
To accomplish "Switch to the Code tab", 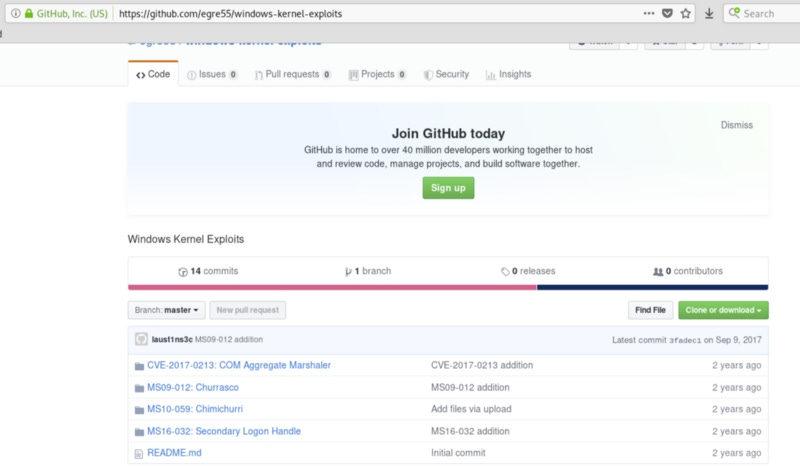I will tap(153, 74).
